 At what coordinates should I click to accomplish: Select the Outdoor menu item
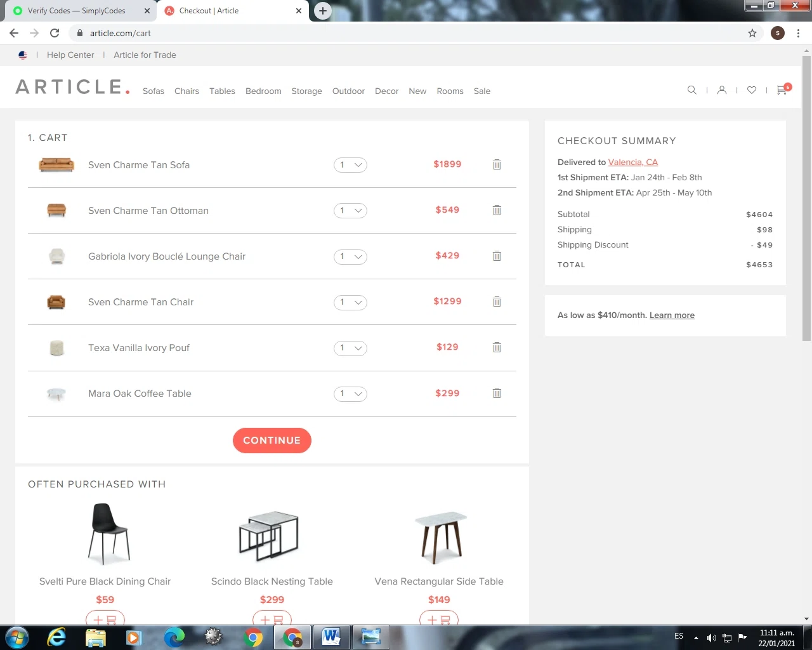(x=348, y=91)
